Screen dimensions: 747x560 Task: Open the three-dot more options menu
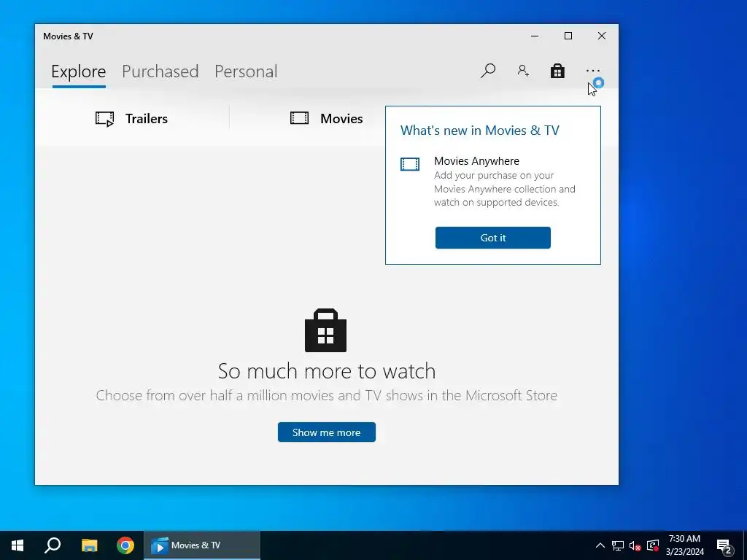point(592,71)
